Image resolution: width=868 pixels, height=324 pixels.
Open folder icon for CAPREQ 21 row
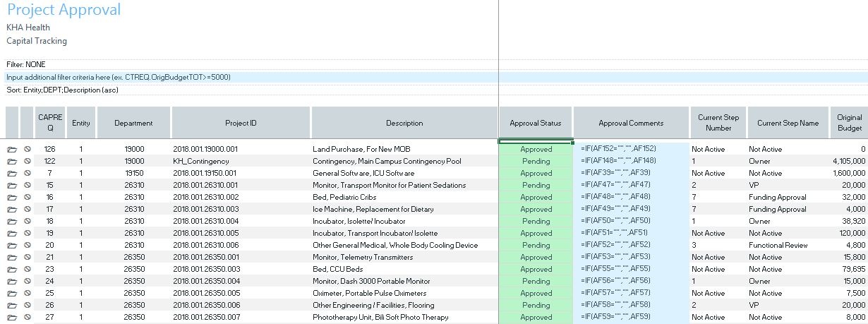click(12, 258)
